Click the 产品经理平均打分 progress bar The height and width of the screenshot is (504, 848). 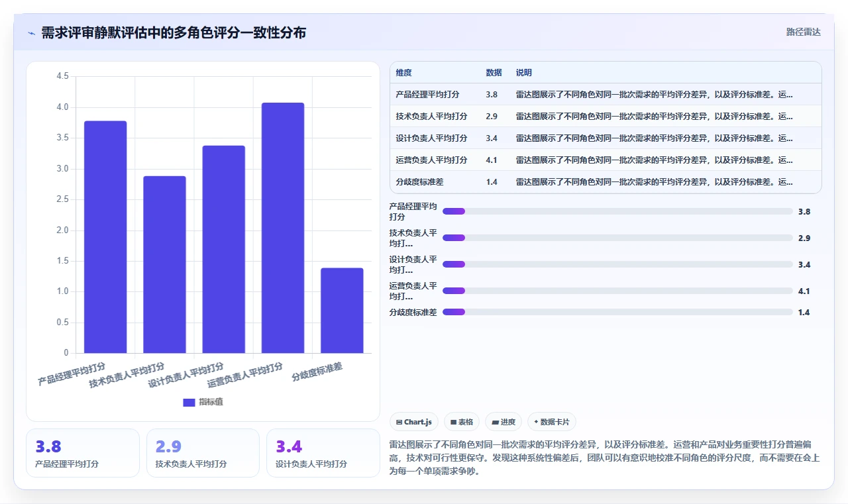tap(617, 211)
